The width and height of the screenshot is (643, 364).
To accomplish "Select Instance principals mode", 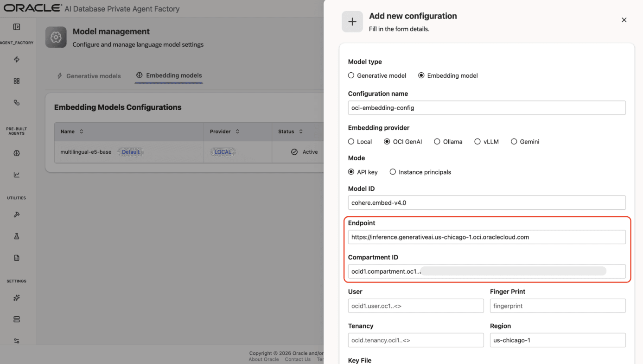I will click(393, 172).
